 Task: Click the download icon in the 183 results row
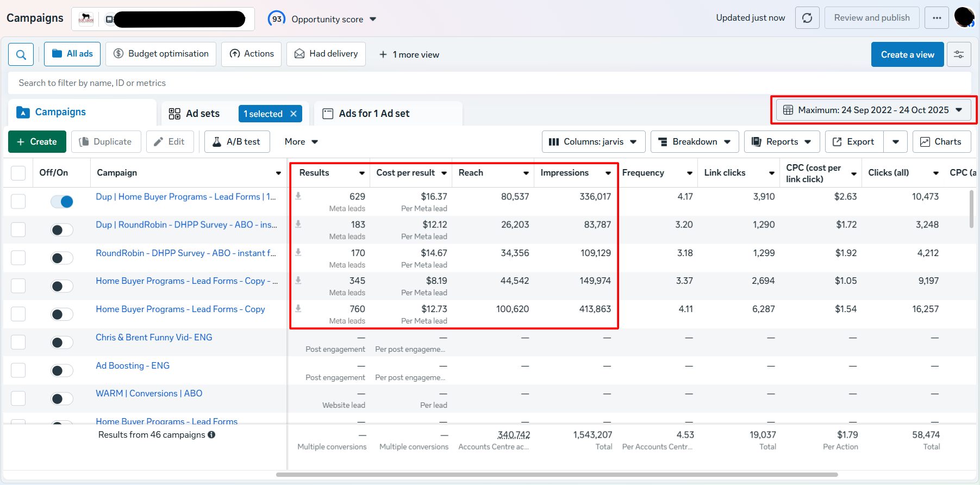[298, 224]
